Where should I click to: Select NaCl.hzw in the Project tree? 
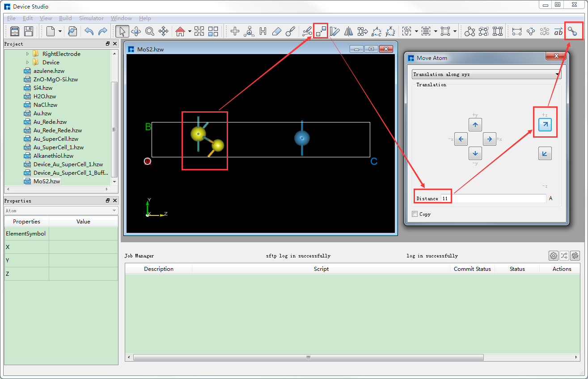45,105
